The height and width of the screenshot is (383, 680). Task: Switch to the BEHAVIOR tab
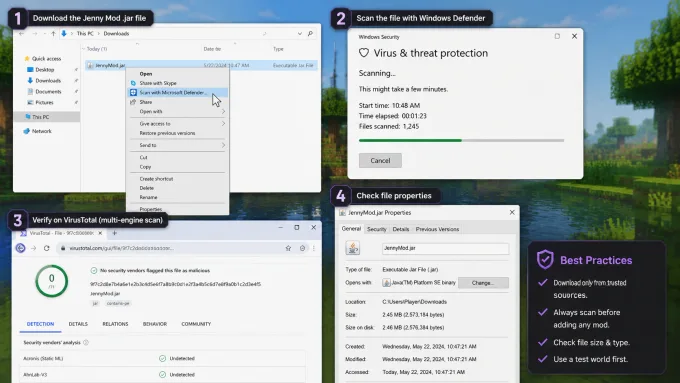click(x=155, y=324)
